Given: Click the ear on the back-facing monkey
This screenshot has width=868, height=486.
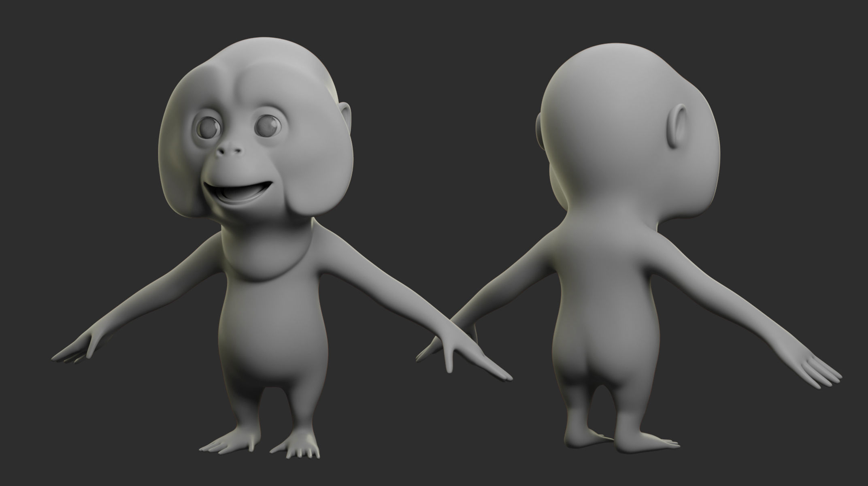Looking at the screenshot, I should [x=676, y=127].
